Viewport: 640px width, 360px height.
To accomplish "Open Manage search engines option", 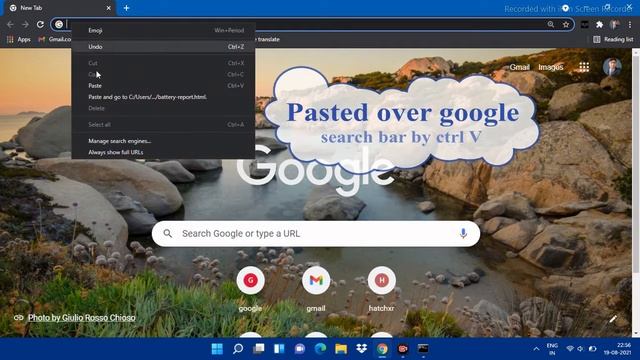I will click(x=163, y=141).
